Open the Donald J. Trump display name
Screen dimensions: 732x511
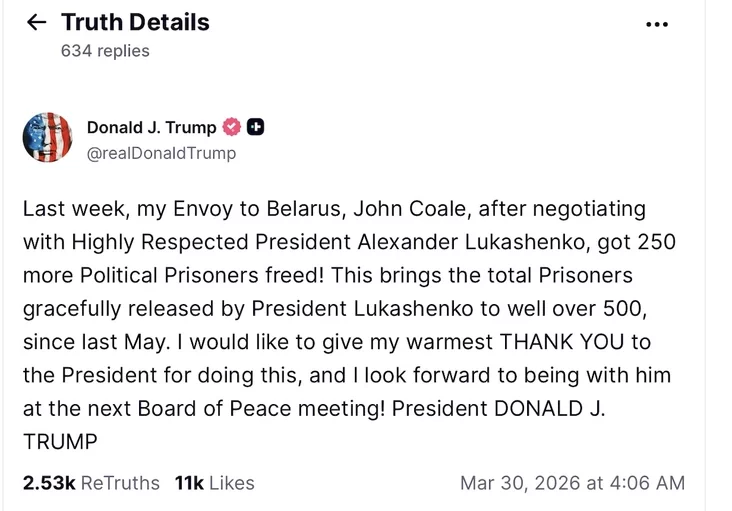tap(151, 127)
